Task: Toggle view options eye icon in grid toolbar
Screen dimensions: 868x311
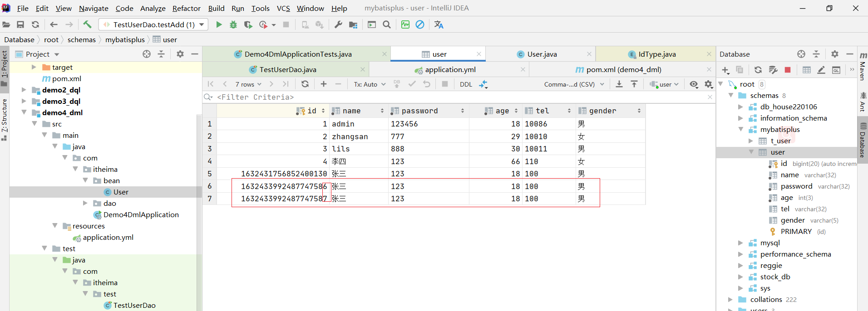Action: click(694, 84)
